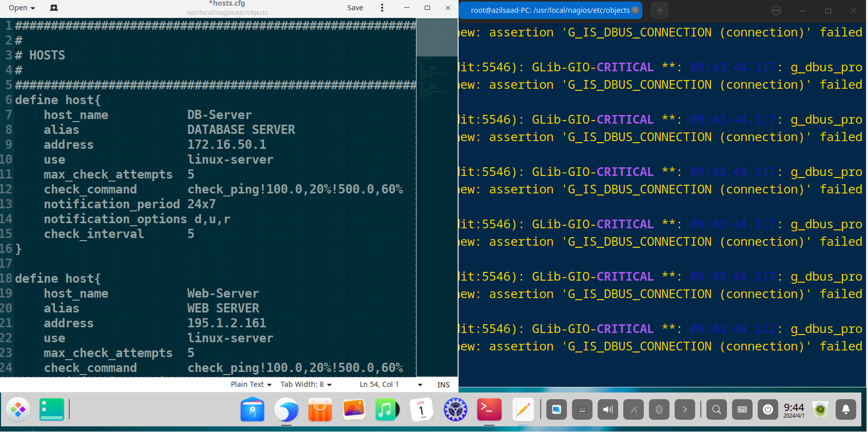
Task: Open the terminal icon in the dock
Action: pos(489,410)
